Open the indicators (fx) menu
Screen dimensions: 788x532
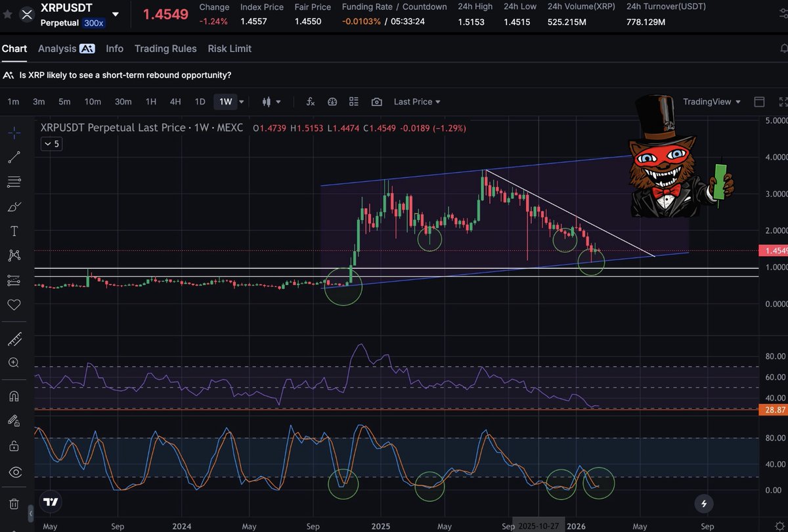click(311, 102)
